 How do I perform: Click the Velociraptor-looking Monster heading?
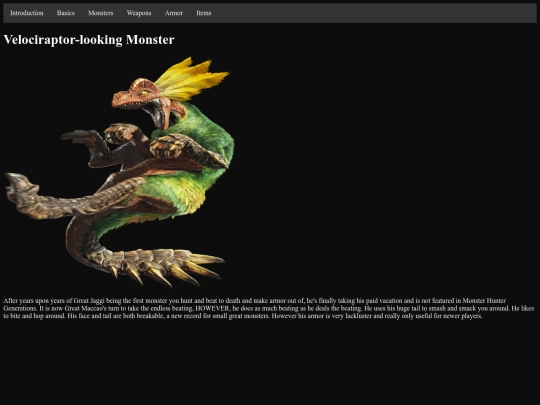[89, 40]
